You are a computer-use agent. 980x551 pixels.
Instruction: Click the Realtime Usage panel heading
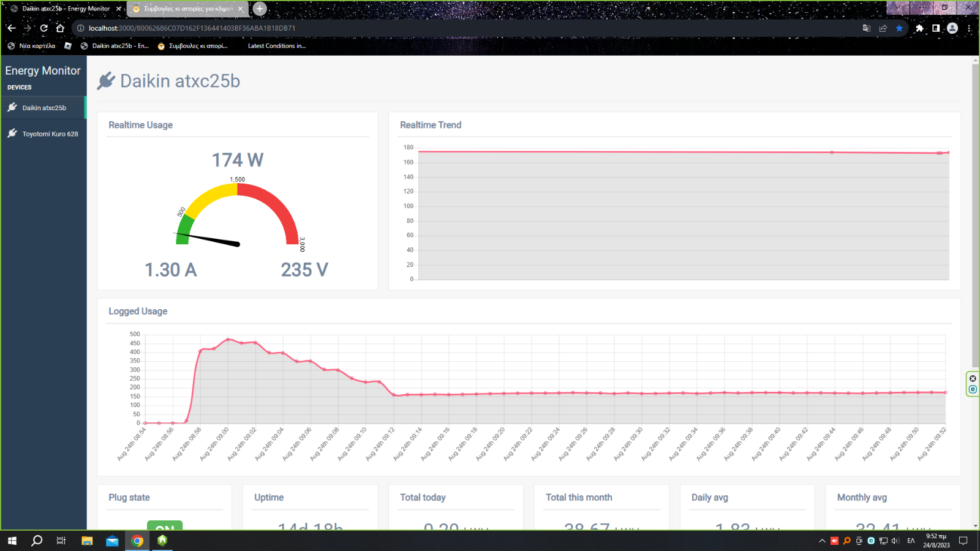(x=140, y=125)
